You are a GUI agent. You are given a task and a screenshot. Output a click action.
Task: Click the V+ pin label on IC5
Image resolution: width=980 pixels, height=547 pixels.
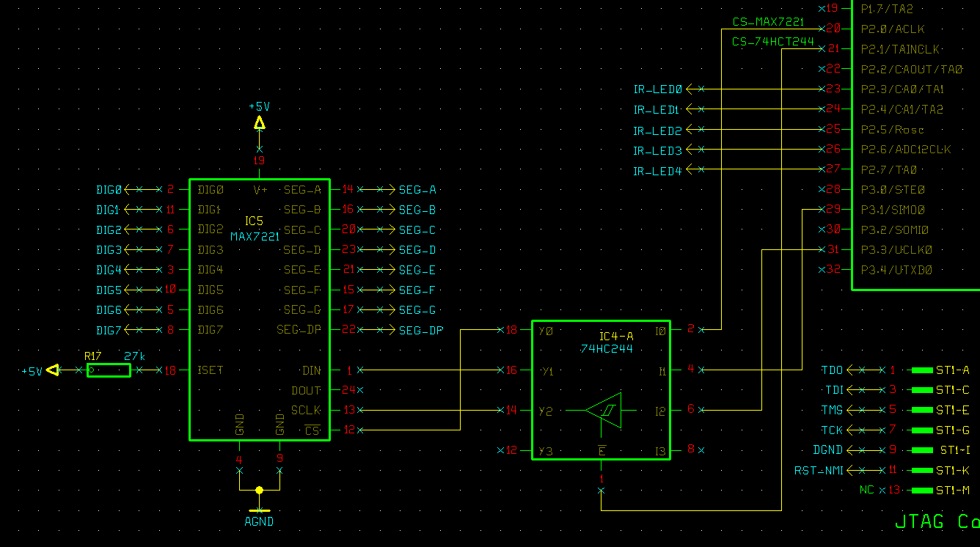coord(261,190)
